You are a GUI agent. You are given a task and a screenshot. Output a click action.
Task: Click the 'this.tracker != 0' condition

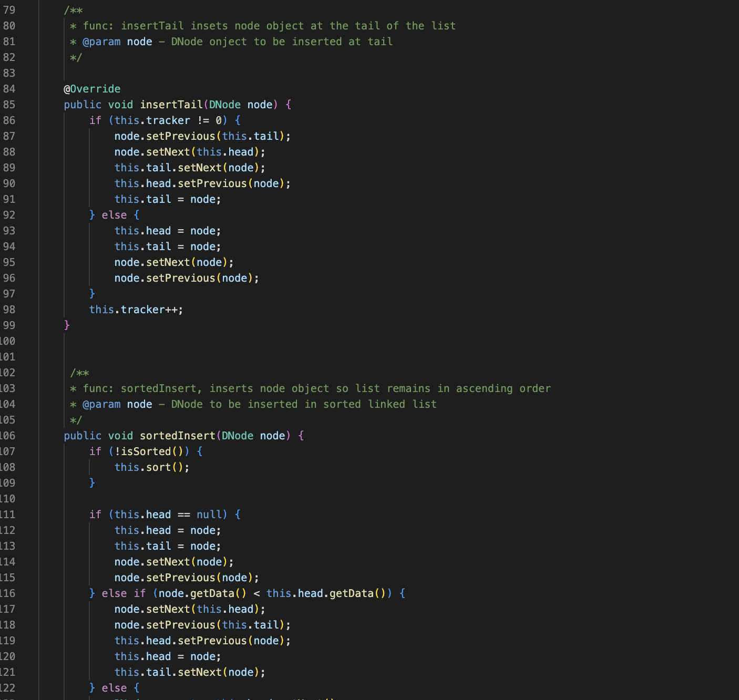click(x=168, y=120)
